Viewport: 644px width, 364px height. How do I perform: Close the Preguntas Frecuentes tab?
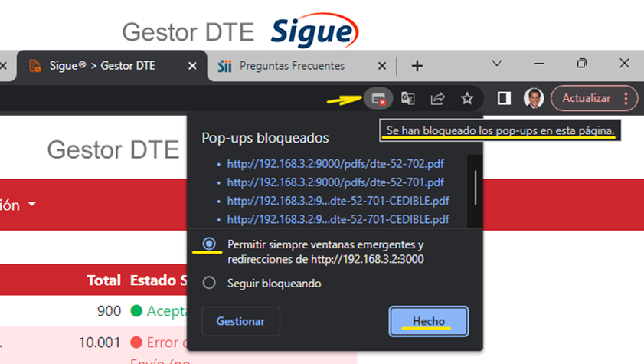[382, 66]
